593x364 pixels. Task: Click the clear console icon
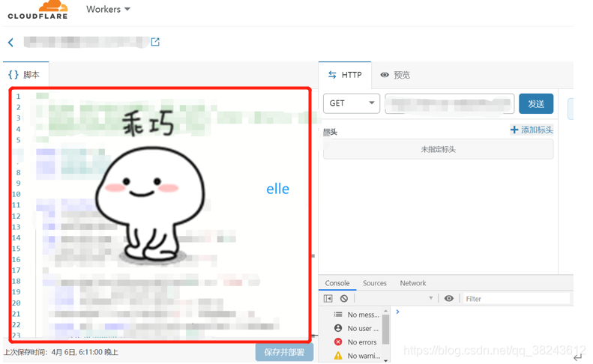click(x=344, y=299)
